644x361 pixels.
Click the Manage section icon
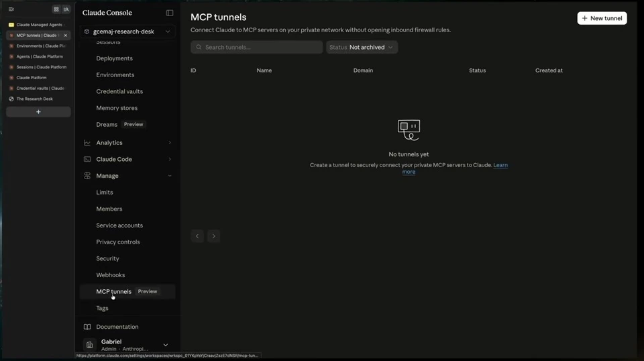tap(87, 176)
